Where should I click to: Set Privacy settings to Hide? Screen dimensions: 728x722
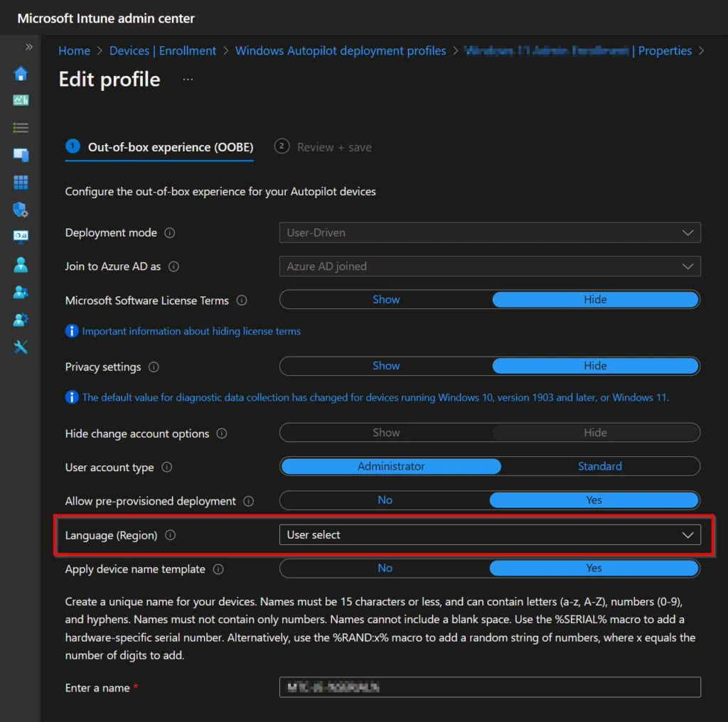click(x=595, y=366)
